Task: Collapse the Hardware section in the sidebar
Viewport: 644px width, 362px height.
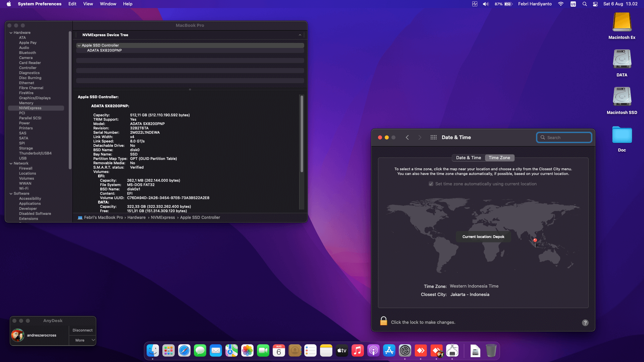Action: pos(11,33)
